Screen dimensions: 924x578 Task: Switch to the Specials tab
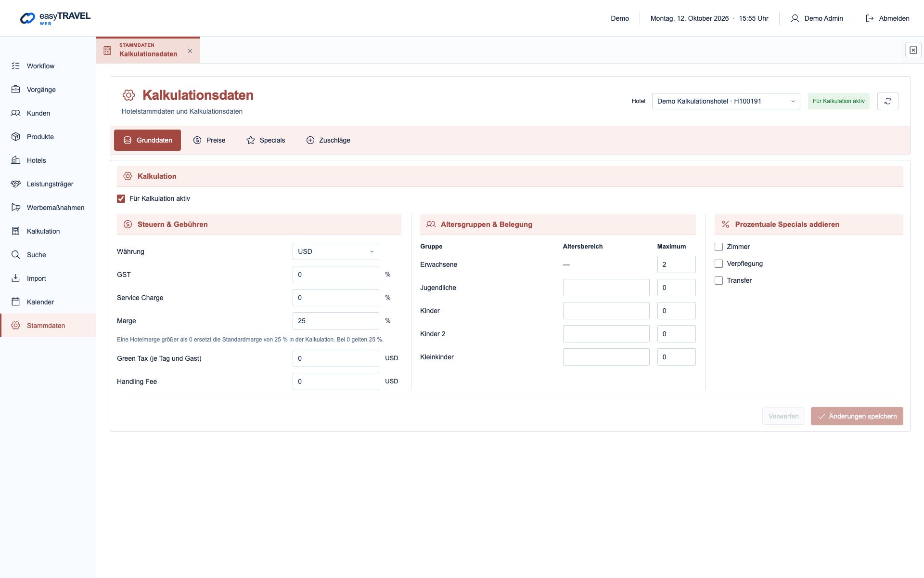[x=266, y=140]
